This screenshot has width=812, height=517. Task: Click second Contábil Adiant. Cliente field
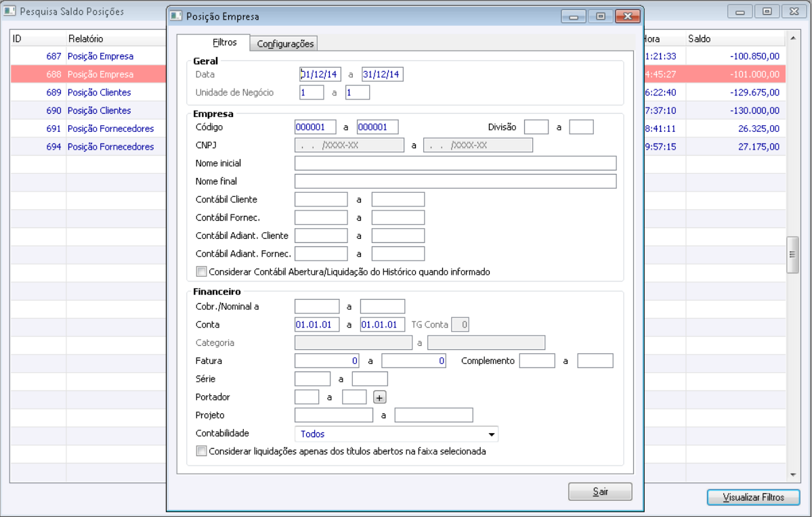[398, 236]
